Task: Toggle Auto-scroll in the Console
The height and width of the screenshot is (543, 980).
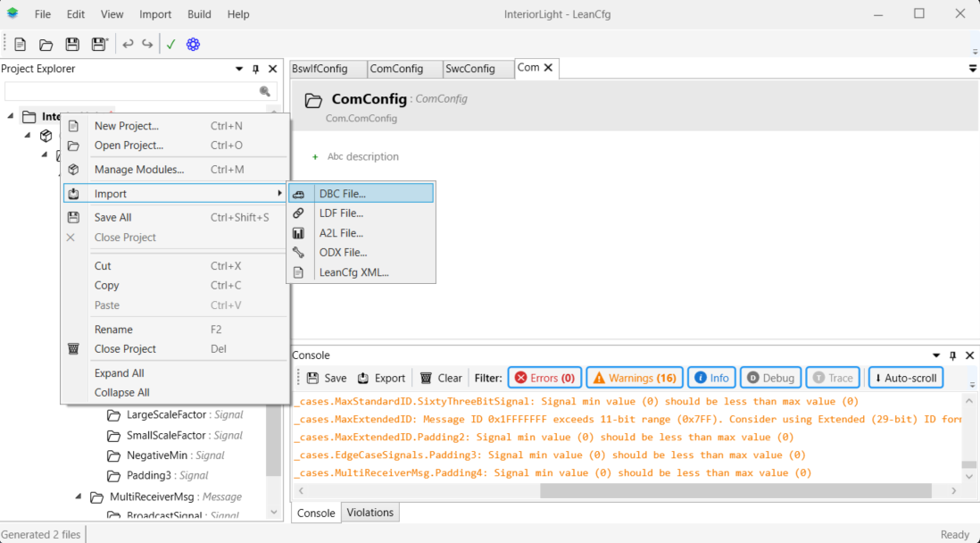Action: (905, 378)
